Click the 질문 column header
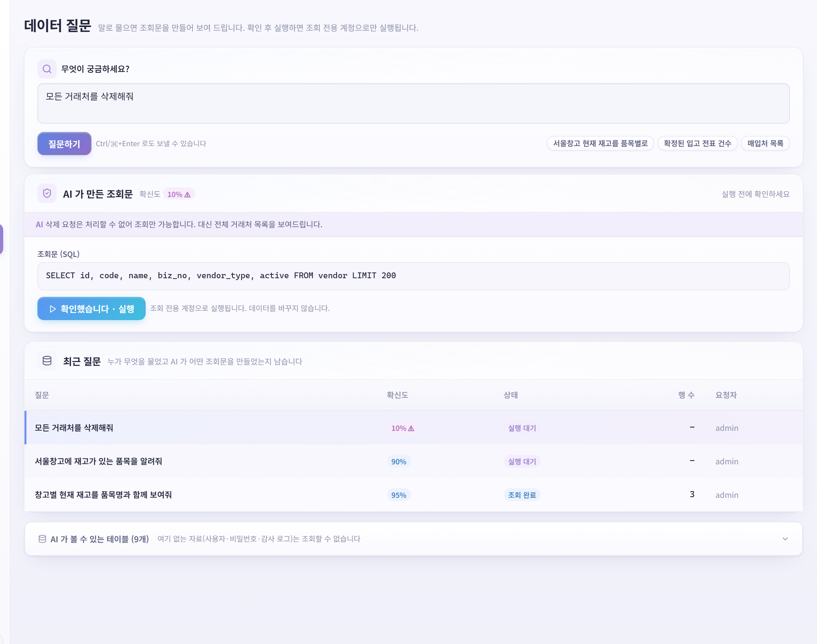Image resolution: width=817 pixels, height=644 pixels. [42, 395]
